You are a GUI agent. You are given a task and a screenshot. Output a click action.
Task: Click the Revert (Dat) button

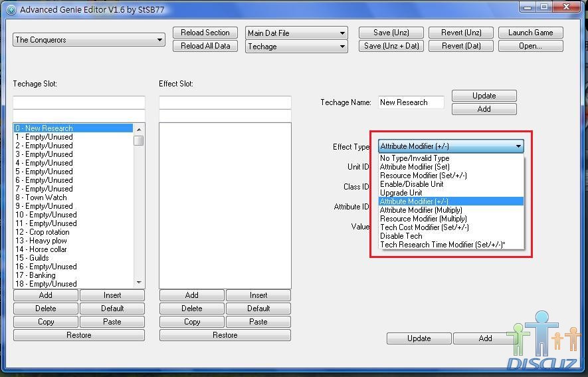coord(461,47)
